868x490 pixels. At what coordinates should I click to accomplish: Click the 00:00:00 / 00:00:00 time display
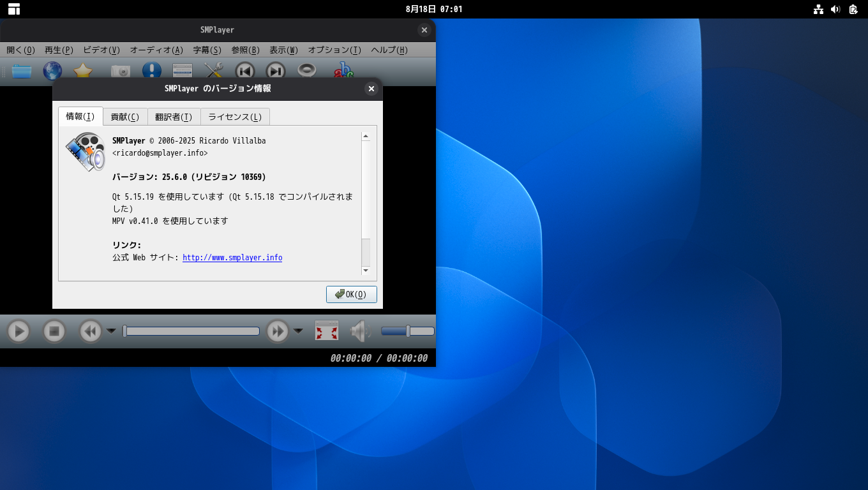[x=379, y=358]
